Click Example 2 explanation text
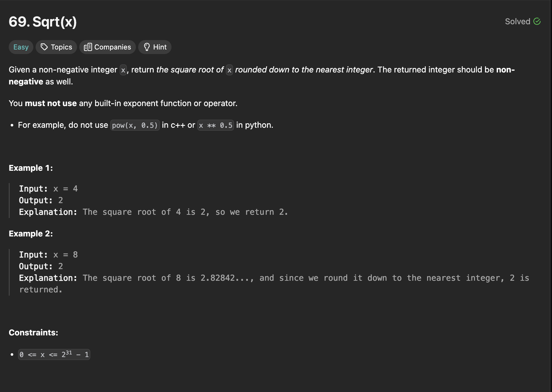Screen dimensions: 552x392 click(274, 284)
